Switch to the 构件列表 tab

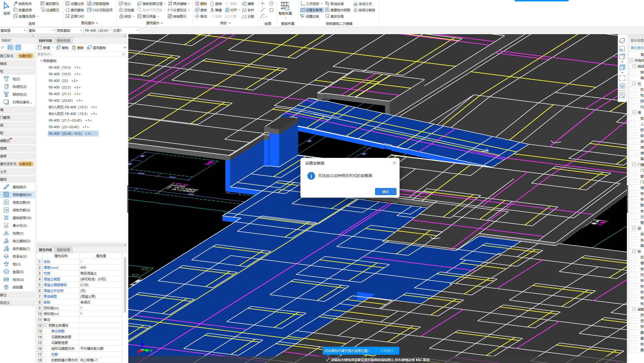click(x=46, y=41)
